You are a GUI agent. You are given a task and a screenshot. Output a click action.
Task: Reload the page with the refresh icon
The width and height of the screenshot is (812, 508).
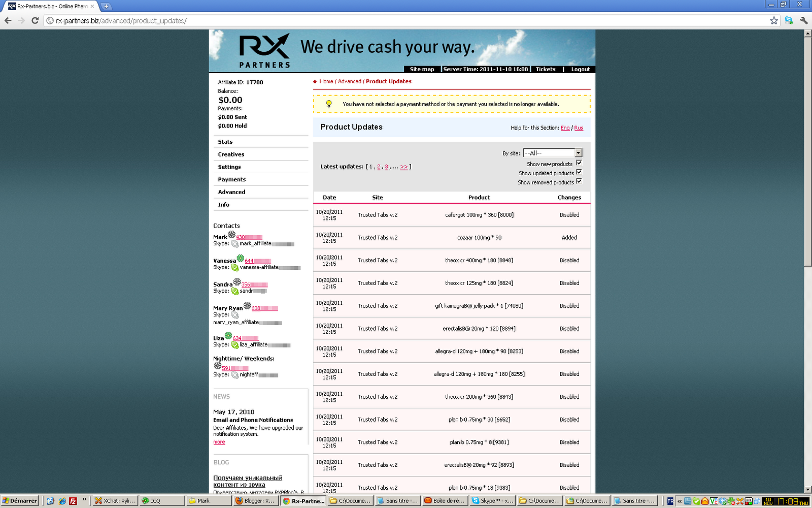(x=35, y=20)
